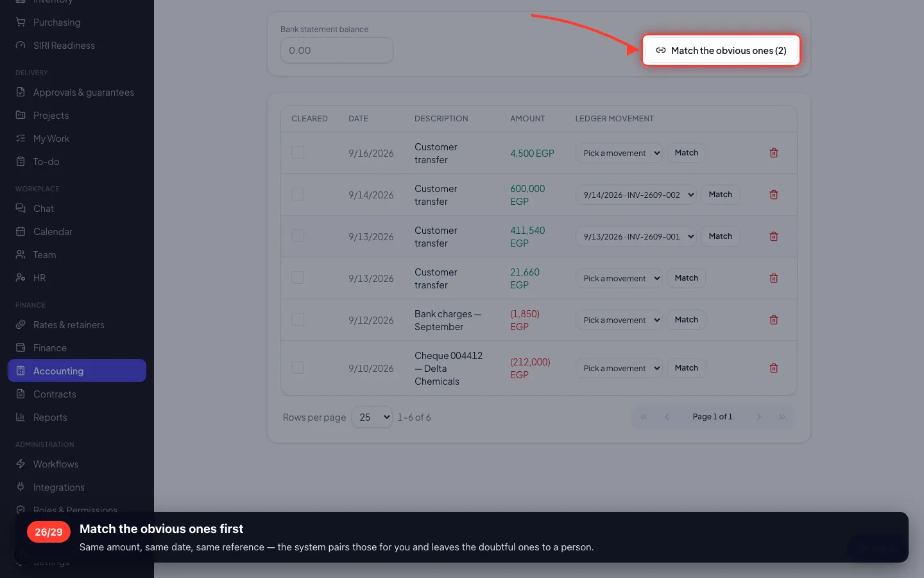924x578 pixels.
Task: Click Match for the 600,000 EGP transfer
Action: tap(720, 195)
